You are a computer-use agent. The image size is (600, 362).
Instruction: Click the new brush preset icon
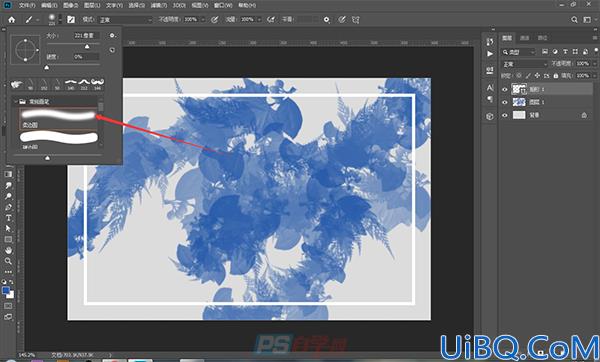(112, 50)
